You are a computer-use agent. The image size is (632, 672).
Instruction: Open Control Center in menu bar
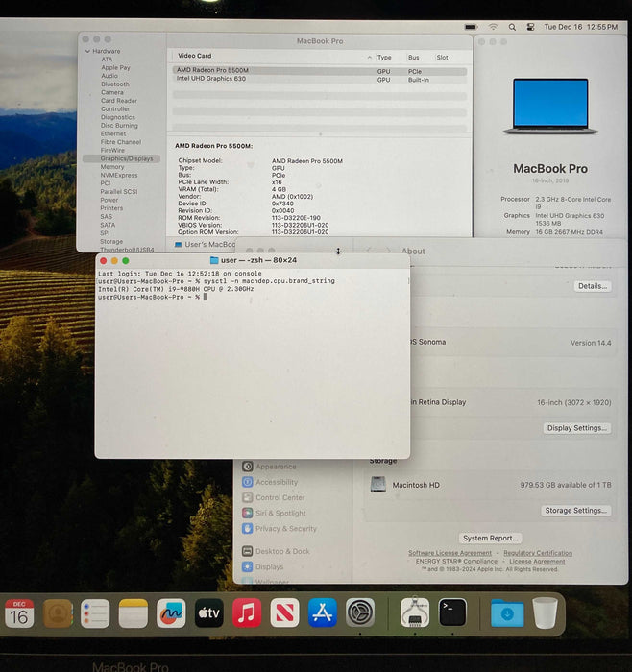click(530, 27)
